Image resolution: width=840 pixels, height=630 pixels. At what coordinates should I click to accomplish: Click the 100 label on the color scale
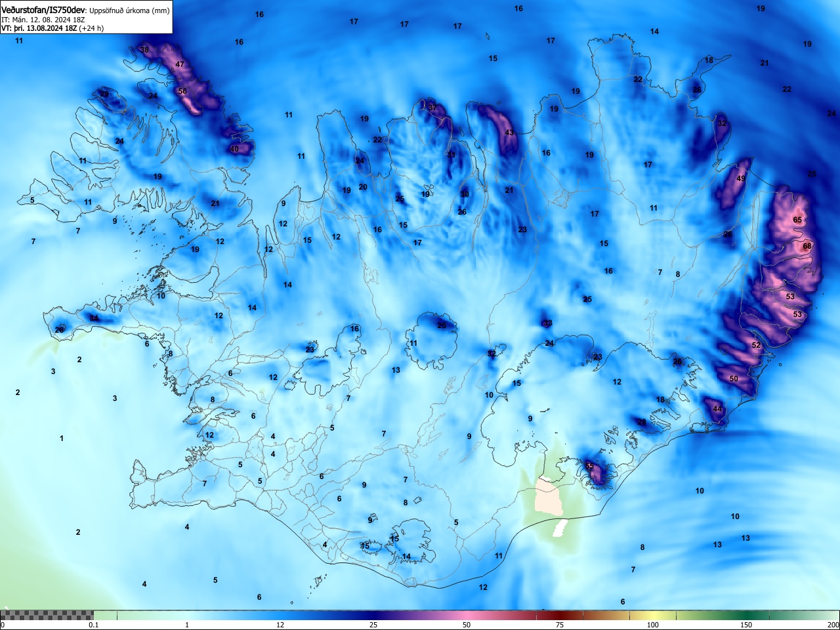(653, 625)
